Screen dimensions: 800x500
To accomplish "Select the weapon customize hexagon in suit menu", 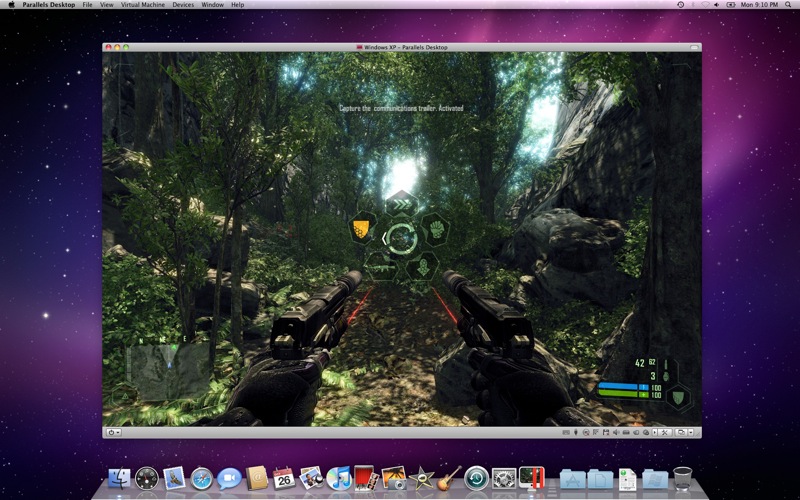I will point(381,267).
